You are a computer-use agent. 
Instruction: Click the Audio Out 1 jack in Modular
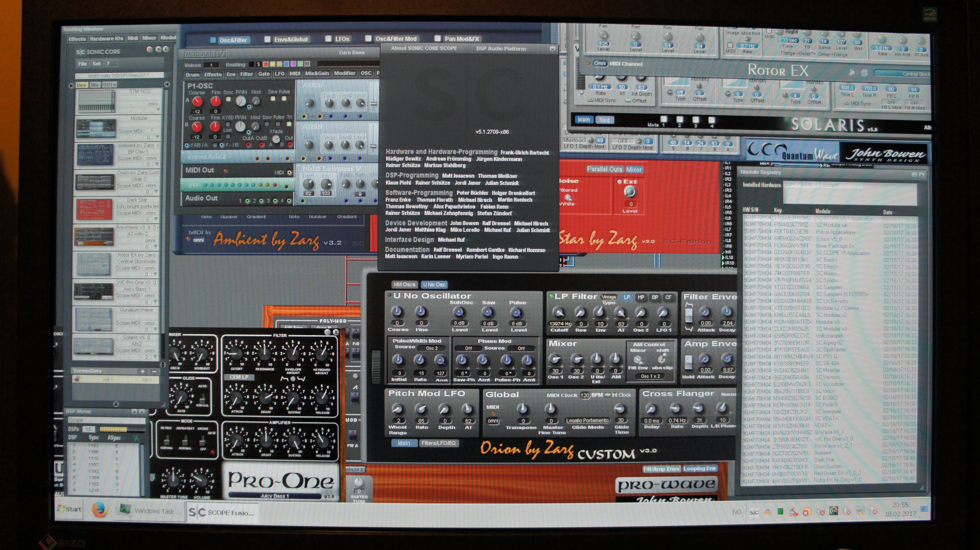(248, 201)
